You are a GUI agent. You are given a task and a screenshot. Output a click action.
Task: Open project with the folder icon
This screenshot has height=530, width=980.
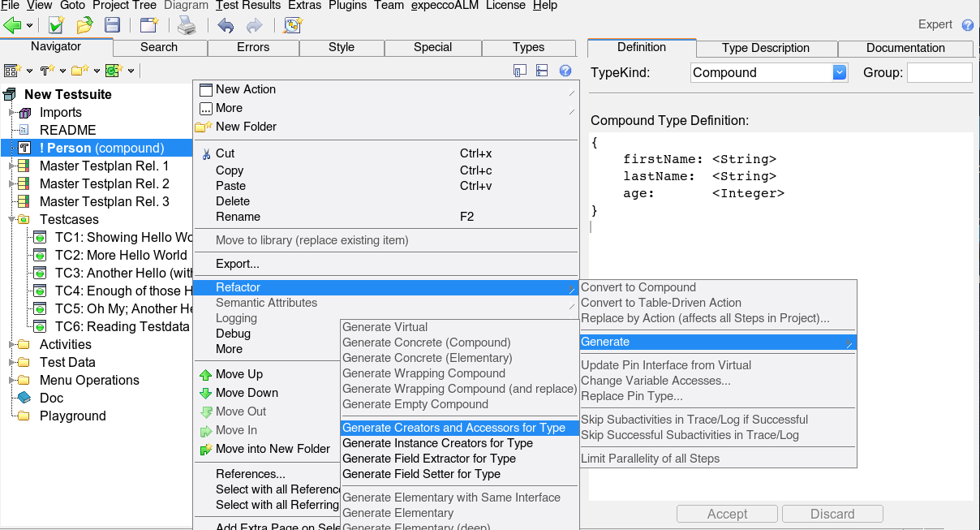tap(84, 26)
